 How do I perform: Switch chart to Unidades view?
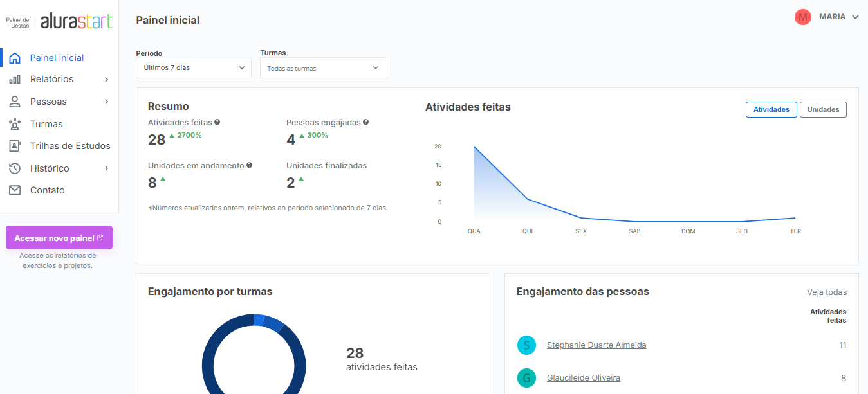coord(823,110)
